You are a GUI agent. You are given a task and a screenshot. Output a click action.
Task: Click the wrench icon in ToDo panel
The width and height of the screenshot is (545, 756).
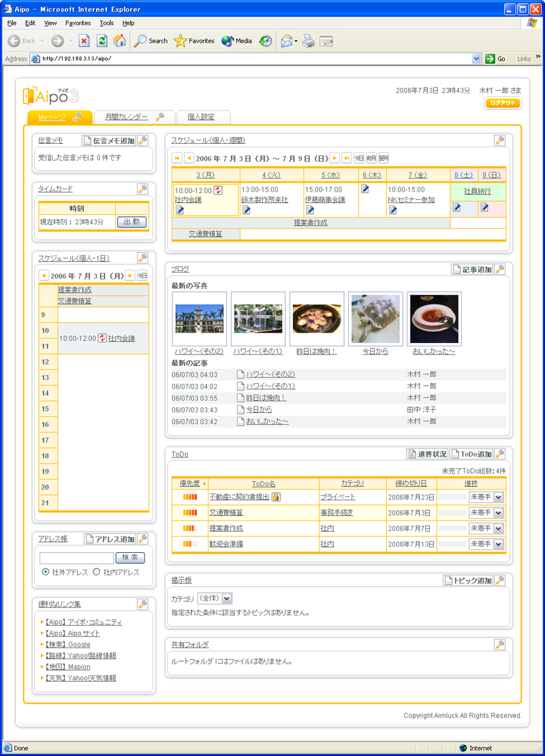tap(499, 454)
